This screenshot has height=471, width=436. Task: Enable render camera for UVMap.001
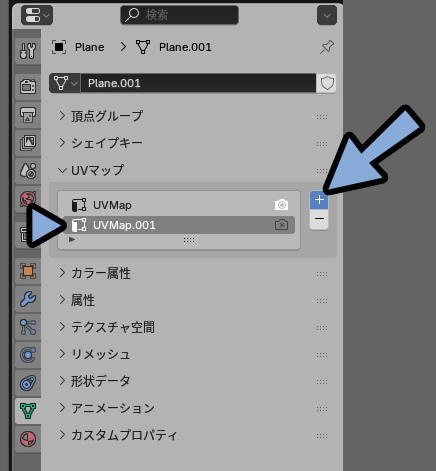(x=281, y=225)
